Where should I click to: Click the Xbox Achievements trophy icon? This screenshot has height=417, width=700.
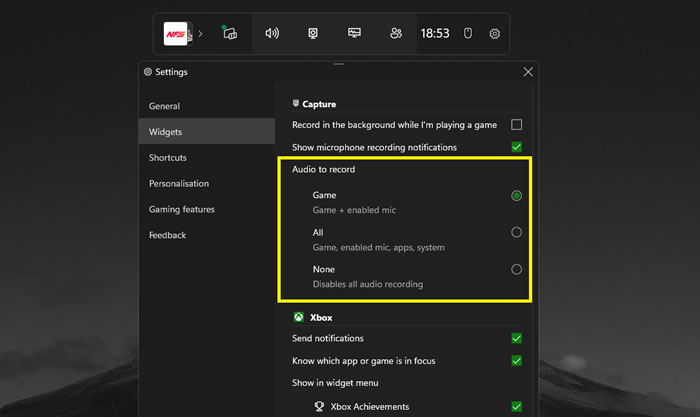[319, 406]
